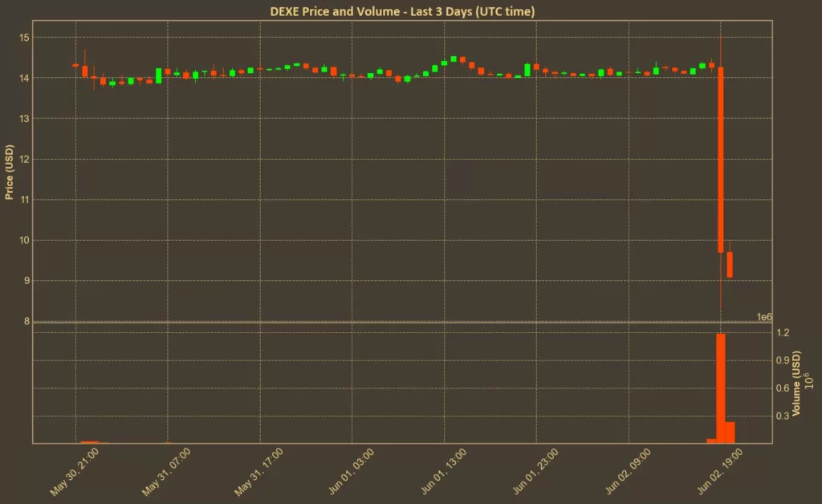Image resolution: width=822 pixels, height=504 pixels.
Task: Click the price axis value 9
Action: pyautogui.click(x=26, y=281)
